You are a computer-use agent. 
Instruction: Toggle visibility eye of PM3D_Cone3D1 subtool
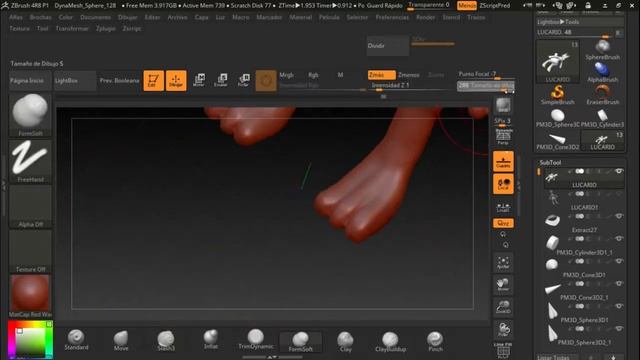click(x=619, y=261)
